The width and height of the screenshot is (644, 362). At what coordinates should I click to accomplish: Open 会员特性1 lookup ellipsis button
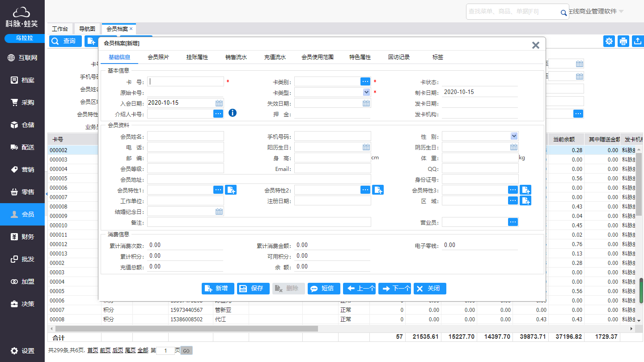pos(218,190)
